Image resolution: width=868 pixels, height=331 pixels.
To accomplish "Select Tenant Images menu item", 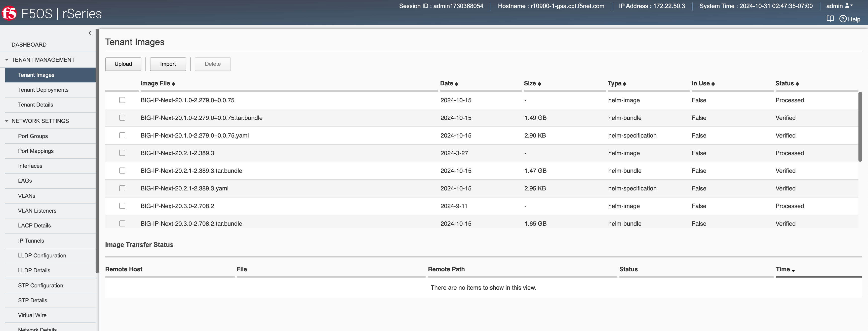I will tap(50, 75).
